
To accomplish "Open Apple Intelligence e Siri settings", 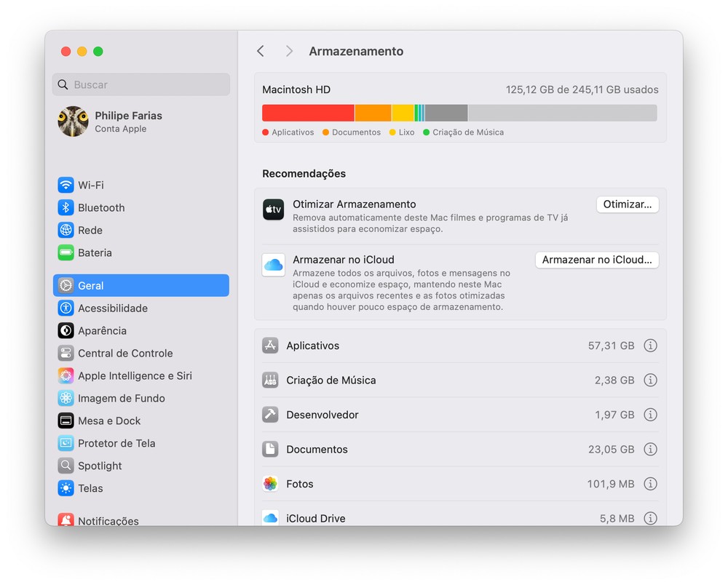I will tap(135, 375).
